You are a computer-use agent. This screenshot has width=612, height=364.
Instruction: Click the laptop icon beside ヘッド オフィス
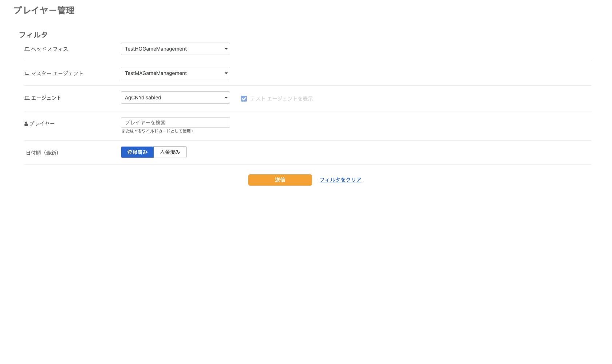click(27, 49)
